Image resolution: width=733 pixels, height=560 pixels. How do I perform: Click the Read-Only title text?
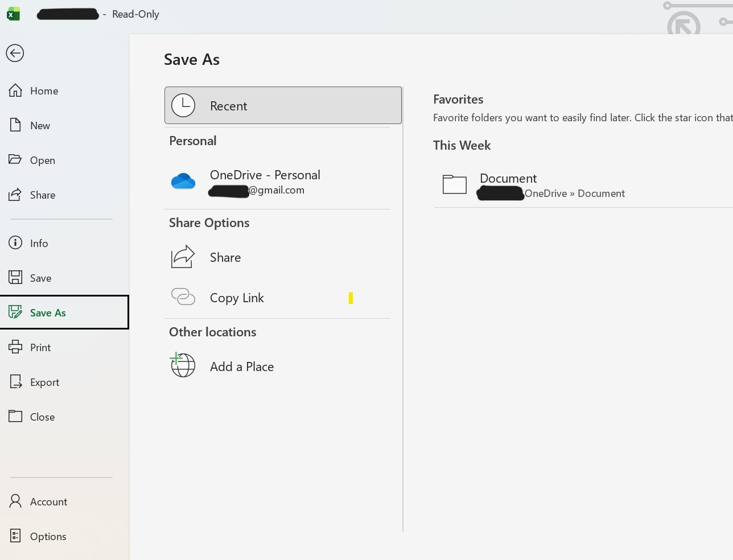pyautogui.click(x=135, y=14)
